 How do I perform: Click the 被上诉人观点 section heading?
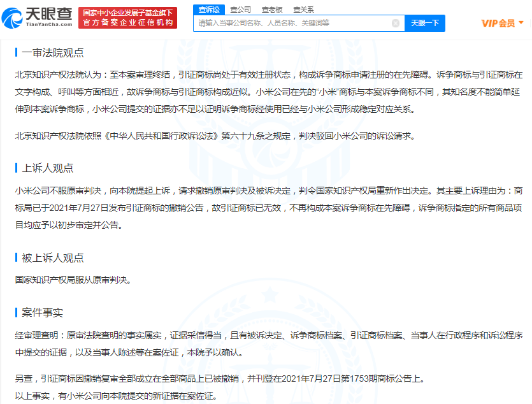click(x=53, y=258)
